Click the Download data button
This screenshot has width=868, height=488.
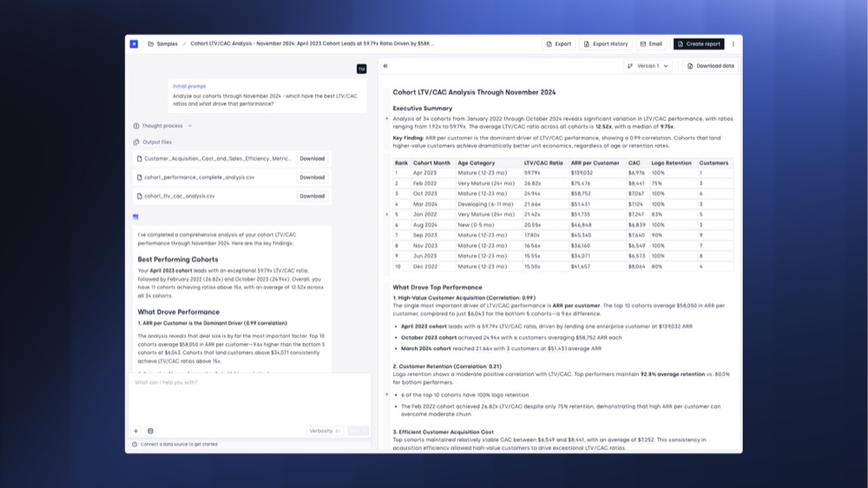(710, 66)
